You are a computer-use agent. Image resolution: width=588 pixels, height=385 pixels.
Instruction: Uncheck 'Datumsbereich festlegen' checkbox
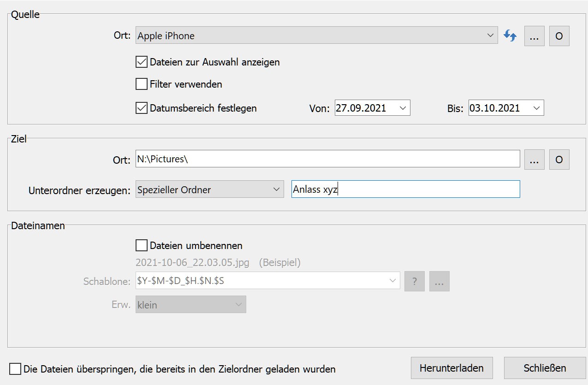coord(141,108)
